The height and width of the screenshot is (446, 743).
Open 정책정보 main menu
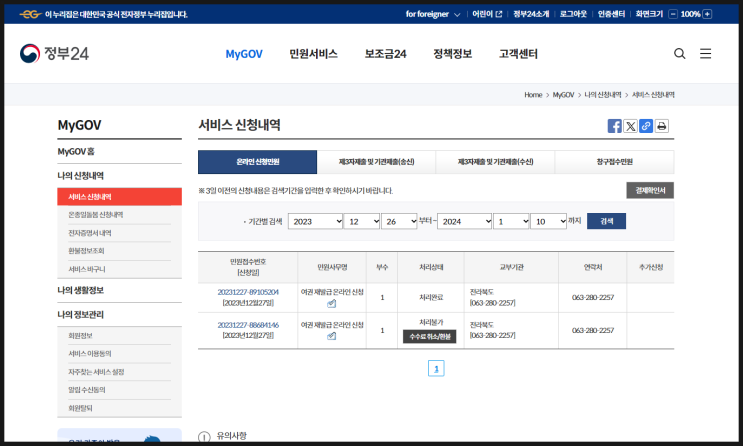pyautogui.click(x=453, y=54)
